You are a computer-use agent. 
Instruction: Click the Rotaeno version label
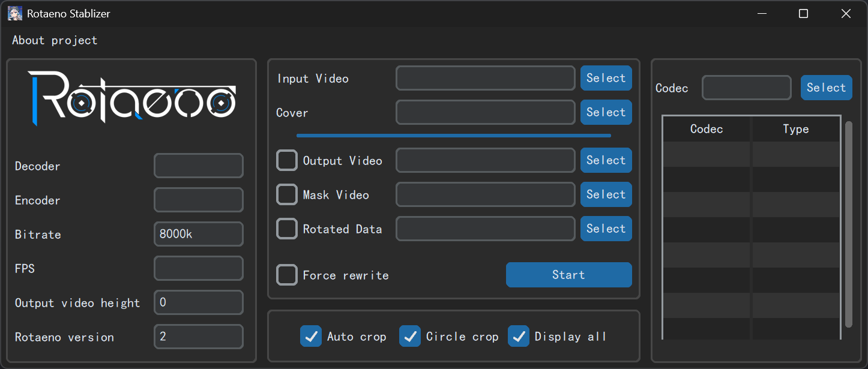64,337
